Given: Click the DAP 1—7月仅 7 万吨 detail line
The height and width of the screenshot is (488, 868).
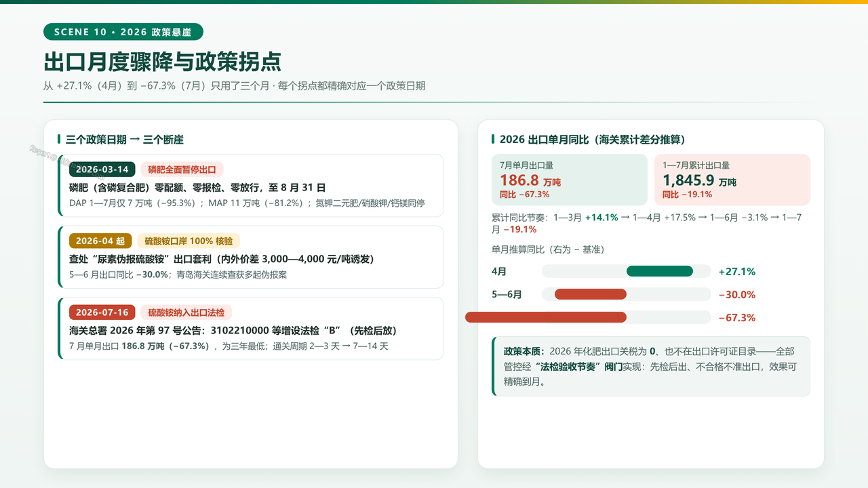Looking at the screenshot, I should 247,203.
